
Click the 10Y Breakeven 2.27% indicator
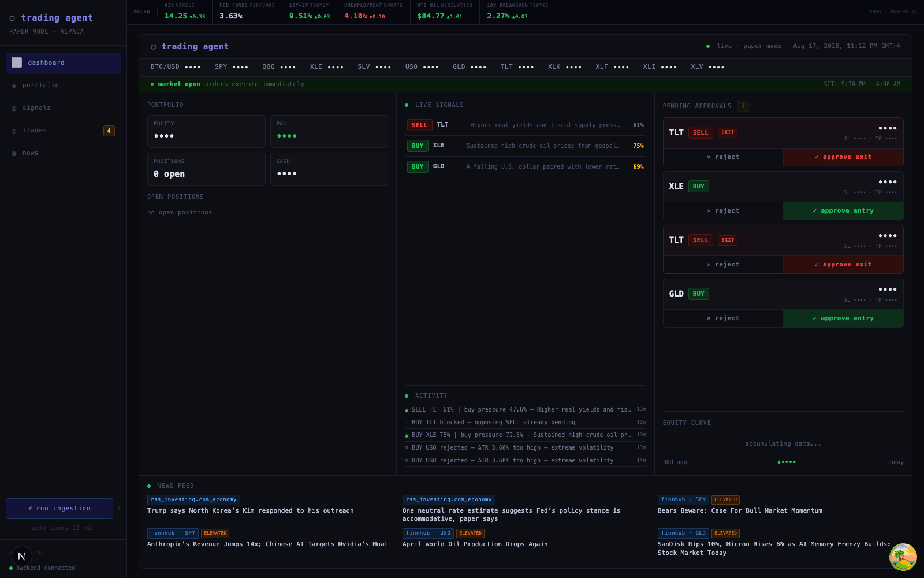(x=517, y=12)
